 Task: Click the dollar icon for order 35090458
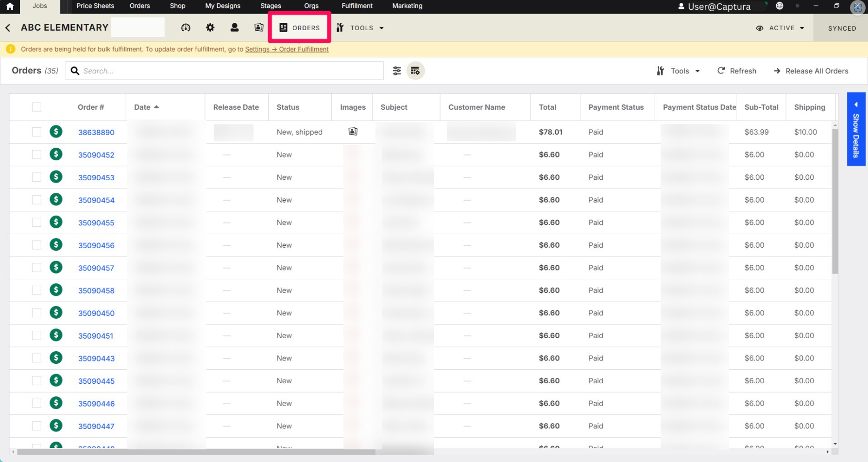click(56, 290)
